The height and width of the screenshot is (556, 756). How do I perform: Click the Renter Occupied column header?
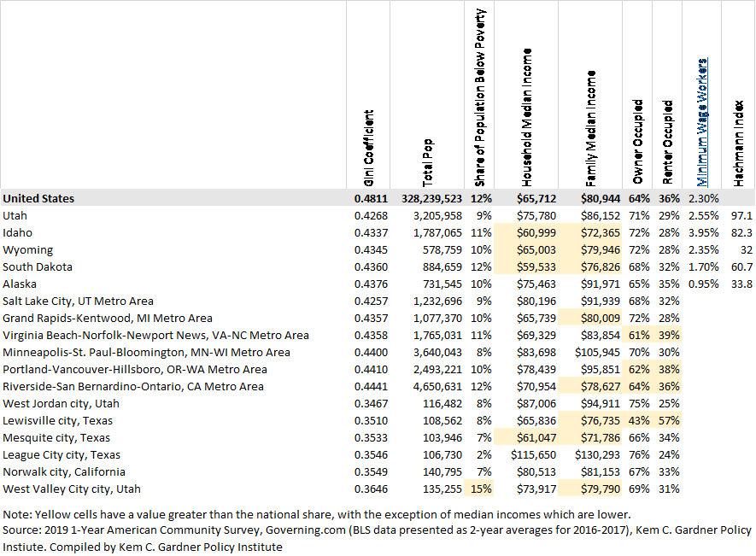[667, 142]
